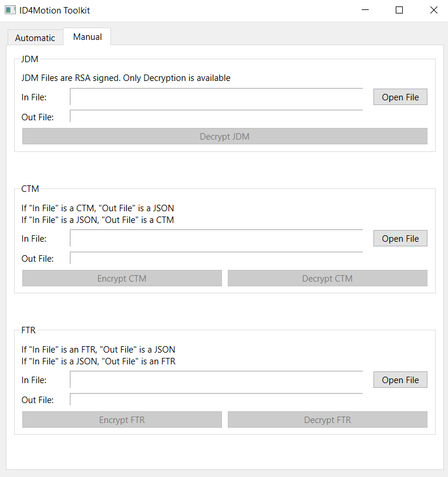This screenshot has width=448, height=477.
Task: Open File for the FTR section
Action: click(400, 380)
